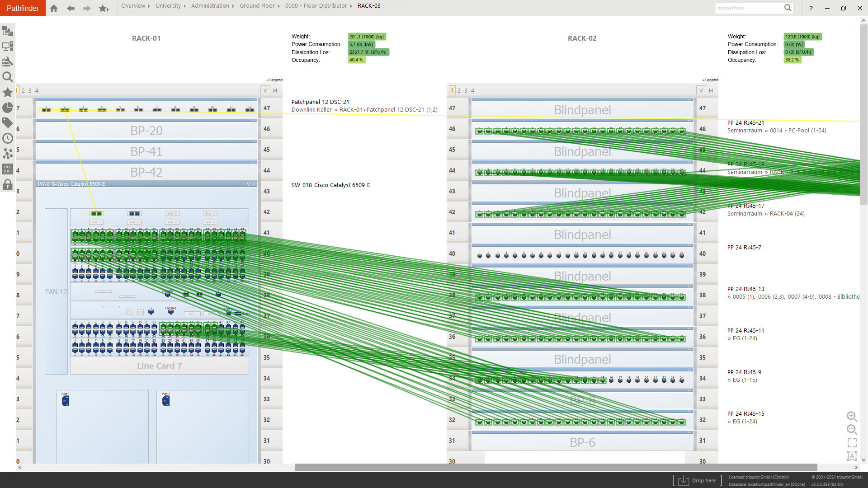This screenshot has height=488, width=868.
Task: Collapse the Legend next to RACK-01
Action: pyautogui.click(x=274, y=80)
